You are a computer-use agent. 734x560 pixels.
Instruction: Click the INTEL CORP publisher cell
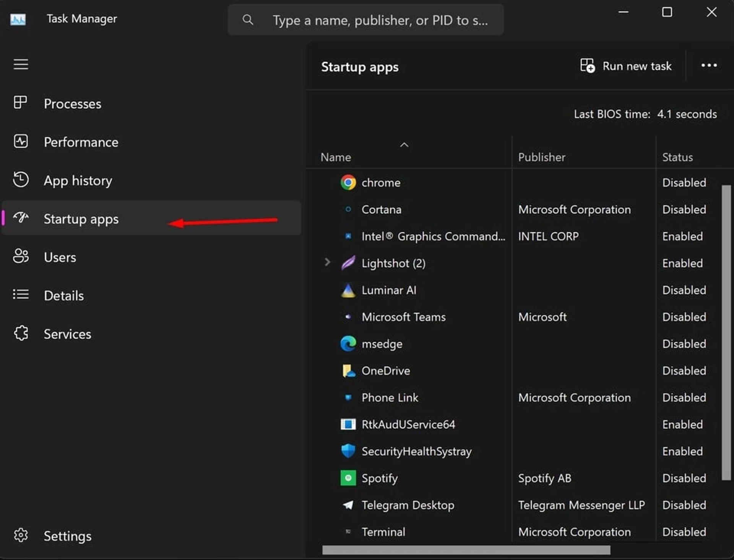tap(548, 236)
